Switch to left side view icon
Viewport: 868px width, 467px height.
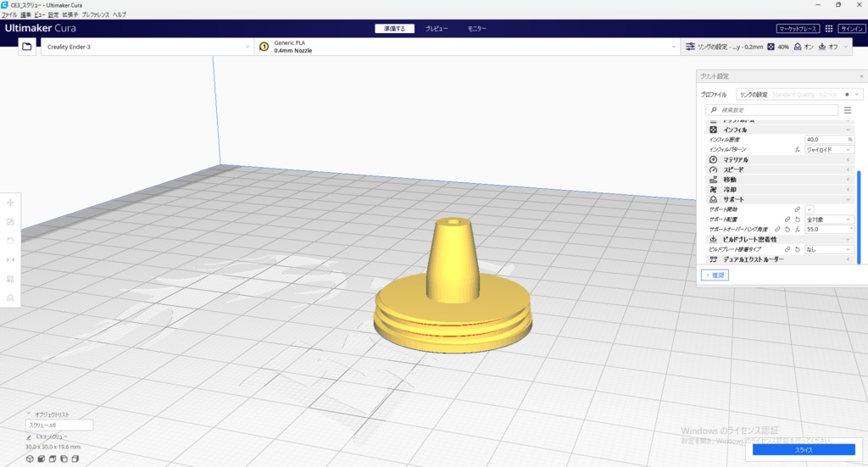[64, 459]
